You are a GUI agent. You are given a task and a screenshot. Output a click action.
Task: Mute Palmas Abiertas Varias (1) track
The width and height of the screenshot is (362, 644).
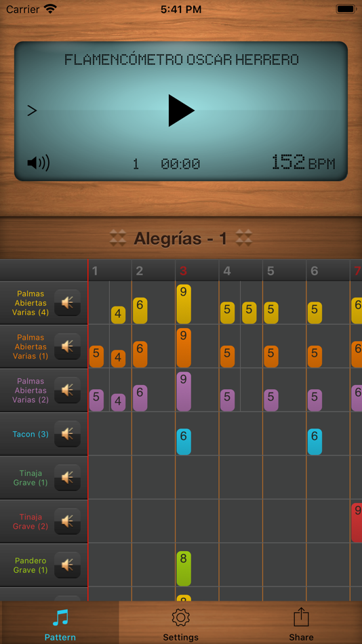click(x=67, y=346)
